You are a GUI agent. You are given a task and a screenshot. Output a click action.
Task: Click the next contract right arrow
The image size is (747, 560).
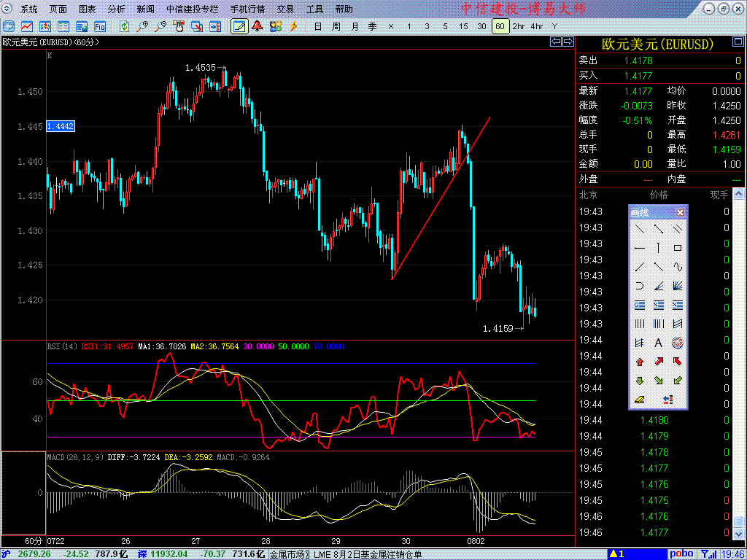tap(568, 42)
